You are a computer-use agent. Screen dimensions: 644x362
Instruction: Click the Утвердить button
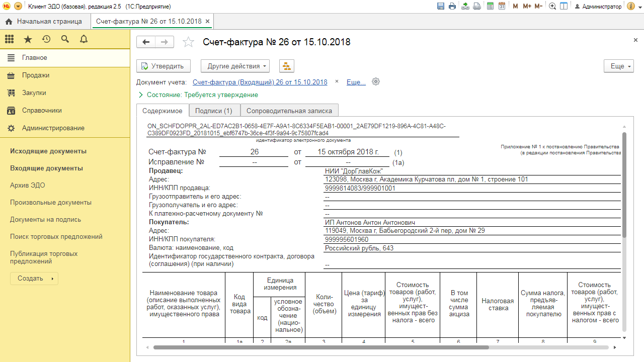point(164,66)
